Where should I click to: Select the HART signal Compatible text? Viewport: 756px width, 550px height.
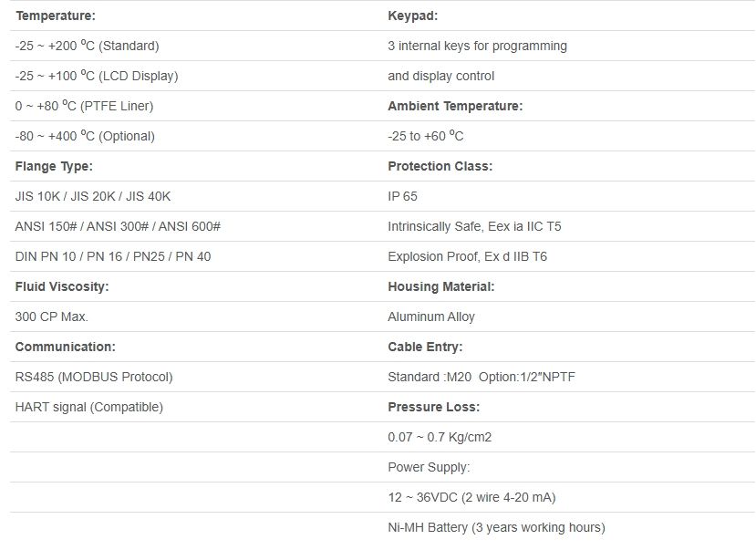tap(89, 407)
